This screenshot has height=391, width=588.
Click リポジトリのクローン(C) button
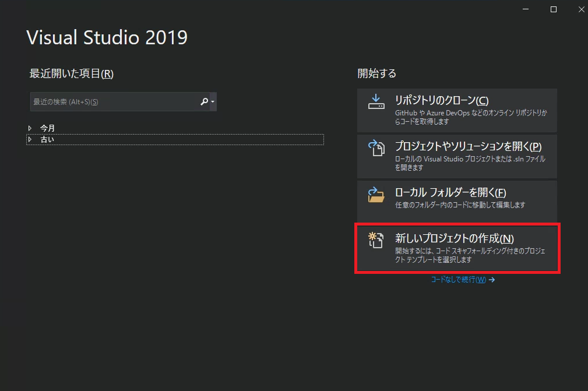coord(457,110)
